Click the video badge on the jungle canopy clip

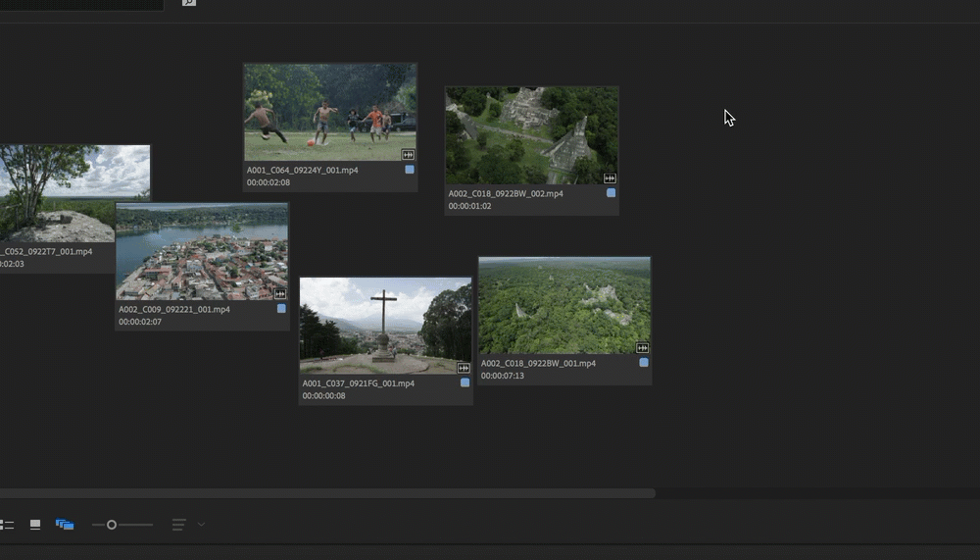(x=643, y=348)
